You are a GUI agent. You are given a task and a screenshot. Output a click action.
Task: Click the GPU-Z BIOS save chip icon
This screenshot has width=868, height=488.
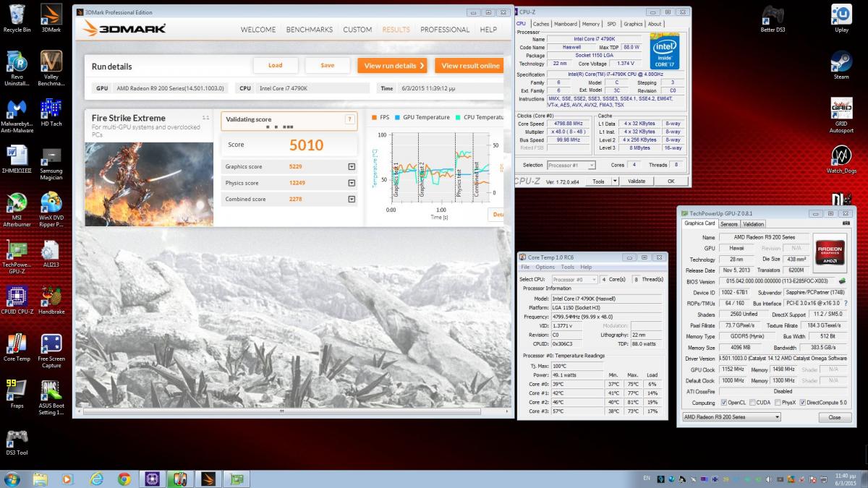841,281
